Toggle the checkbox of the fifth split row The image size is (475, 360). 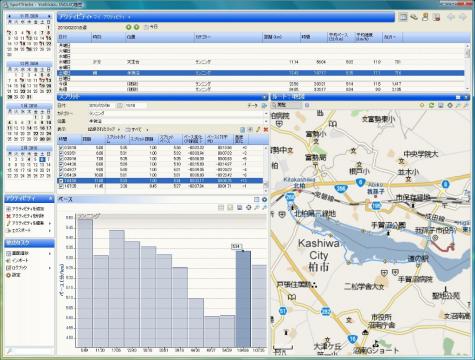point(61,169)
